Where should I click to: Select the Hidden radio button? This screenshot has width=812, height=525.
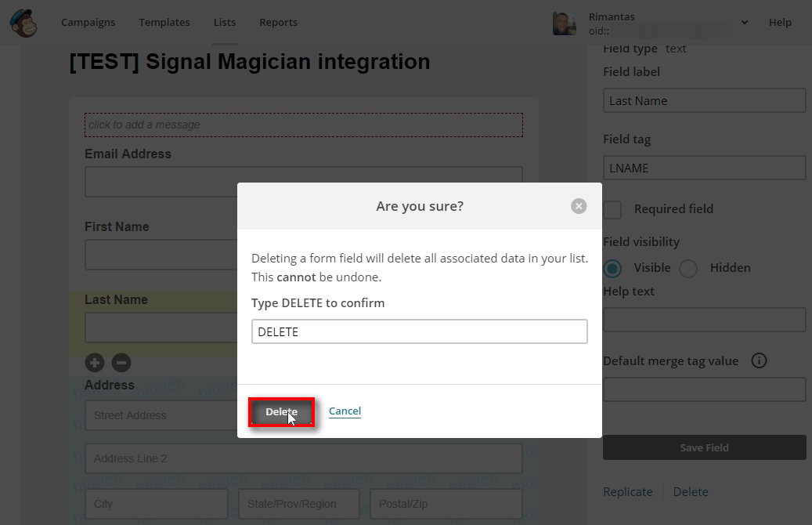[x=688, y=268]
